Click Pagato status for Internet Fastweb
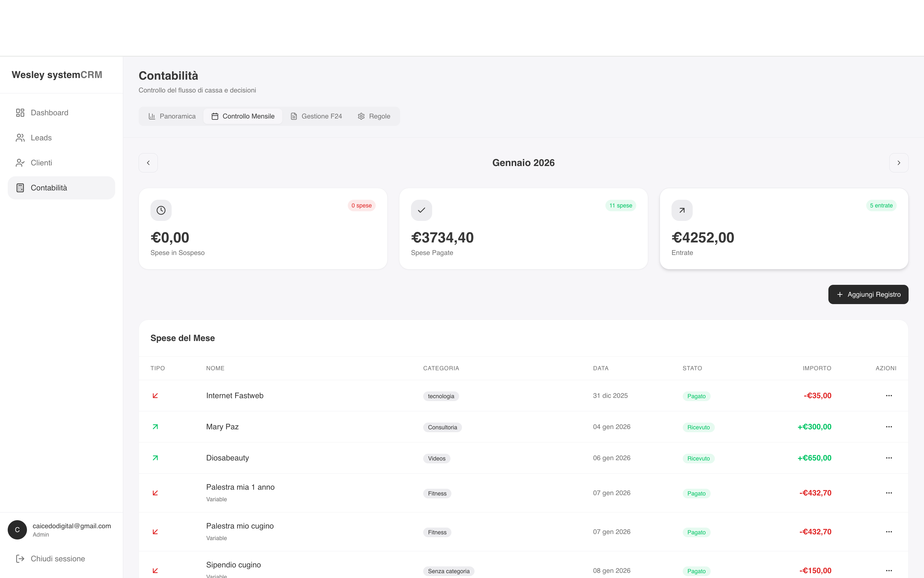This screenshot has width=924, height=578. point(696,396)
